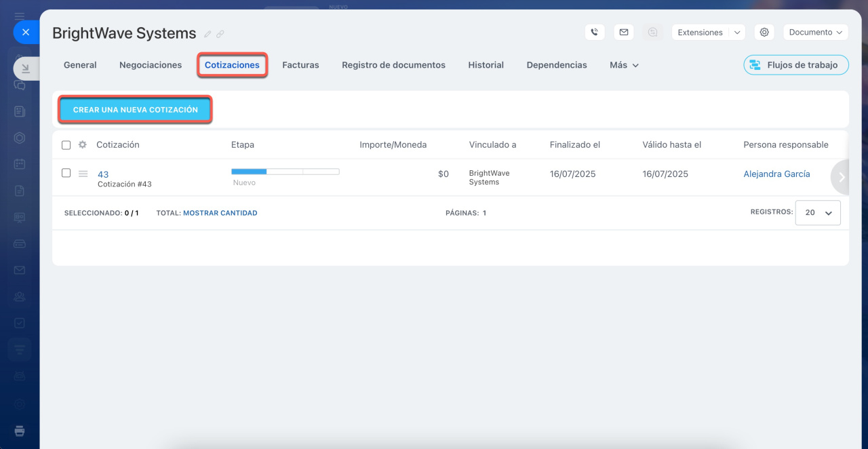The height and width of the screenshot is (449, 868).
Task: Open the documents page icon in sidebar
Action: tap(20, 191)
